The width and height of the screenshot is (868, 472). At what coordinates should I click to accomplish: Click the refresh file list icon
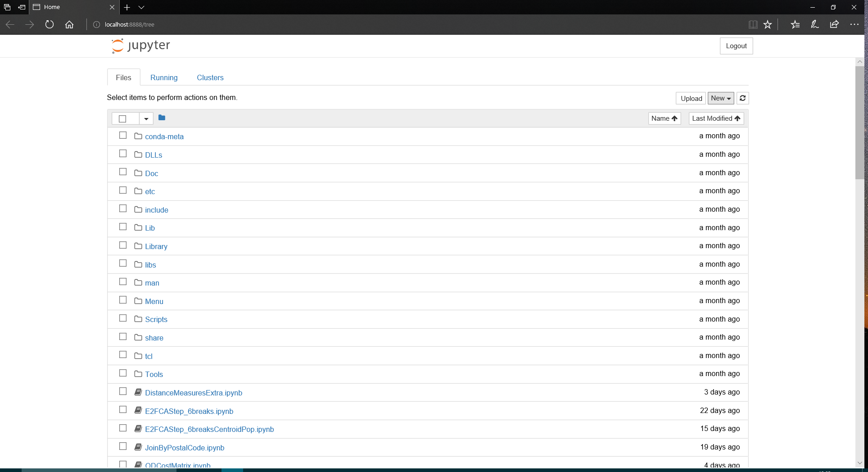tap(742, 98)
